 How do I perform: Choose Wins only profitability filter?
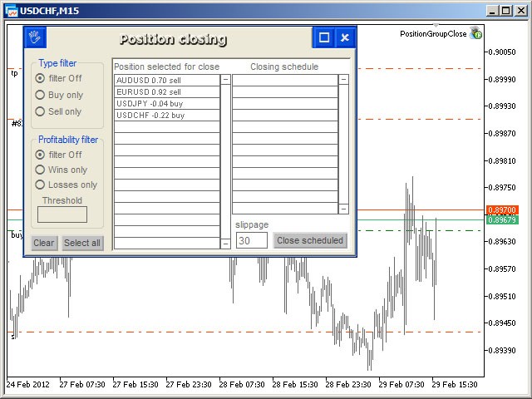coord(40,170)
